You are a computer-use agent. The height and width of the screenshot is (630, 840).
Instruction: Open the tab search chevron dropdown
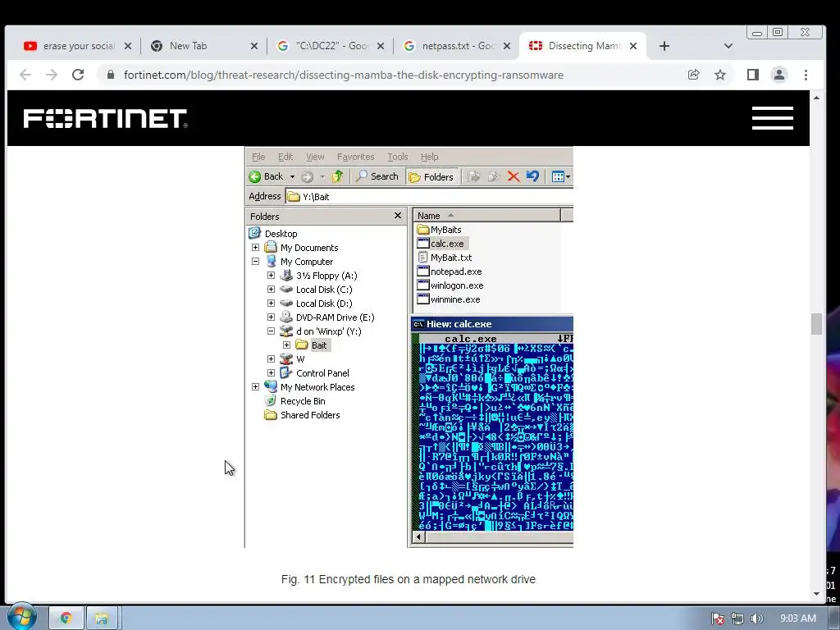pyautogui.click(x=728, y=46)
